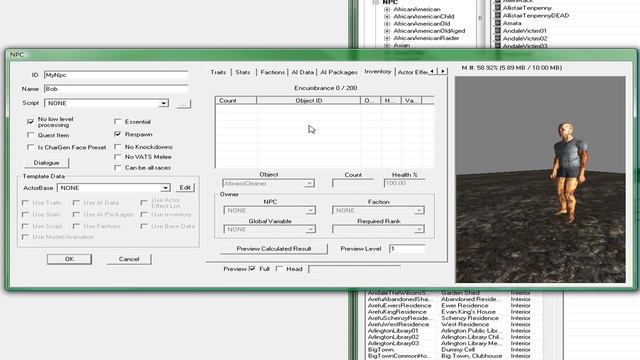Select ArefuWestResidence in the cell list
Image resolution: width=640 pixels, height=360 pixels.
pos(398,324)
